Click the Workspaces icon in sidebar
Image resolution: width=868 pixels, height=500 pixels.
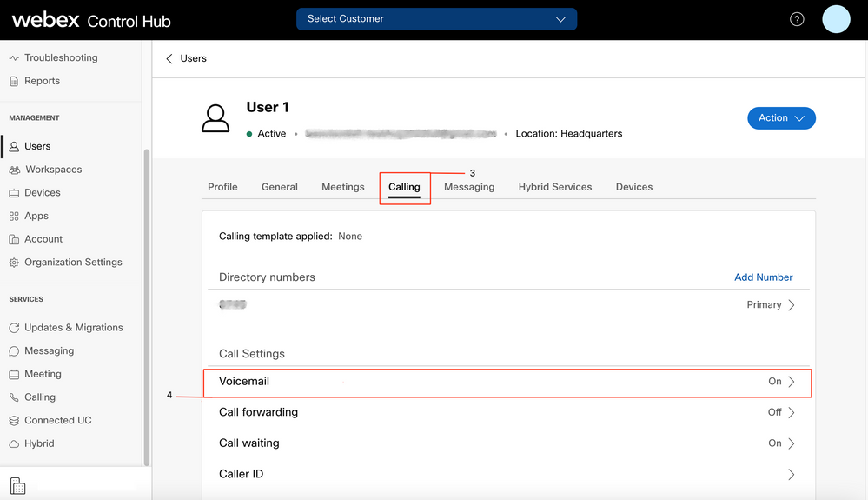click(x=15, y=170)
